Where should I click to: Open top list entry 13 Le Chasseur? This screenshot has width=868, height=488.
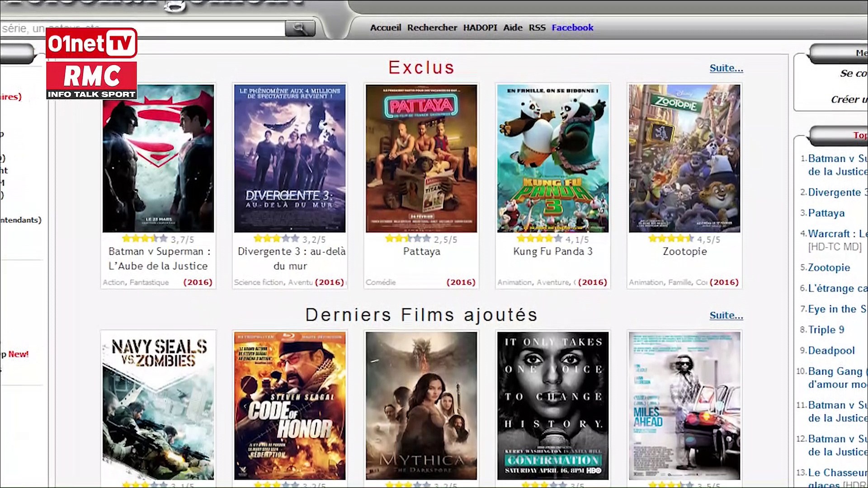(838, 478)
